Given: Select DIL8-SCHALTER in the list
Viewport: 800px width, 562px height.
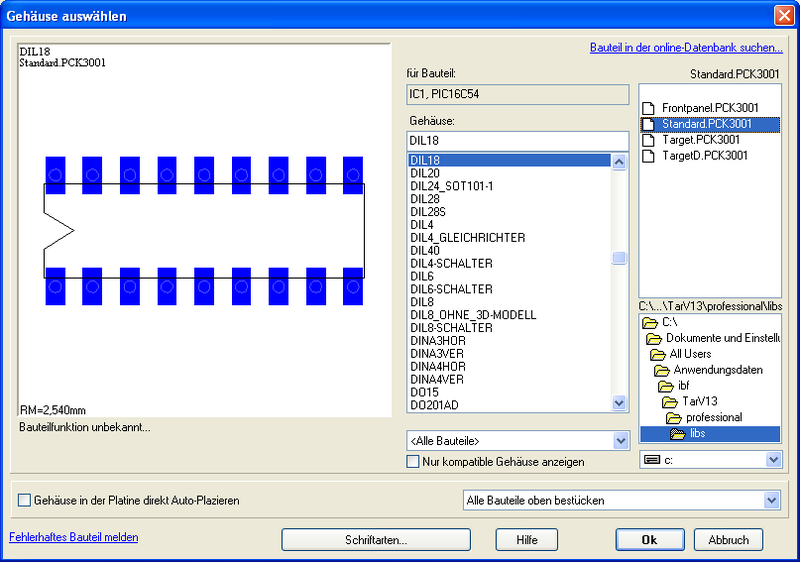Looking at the screenshot, I should pos(509,328).
